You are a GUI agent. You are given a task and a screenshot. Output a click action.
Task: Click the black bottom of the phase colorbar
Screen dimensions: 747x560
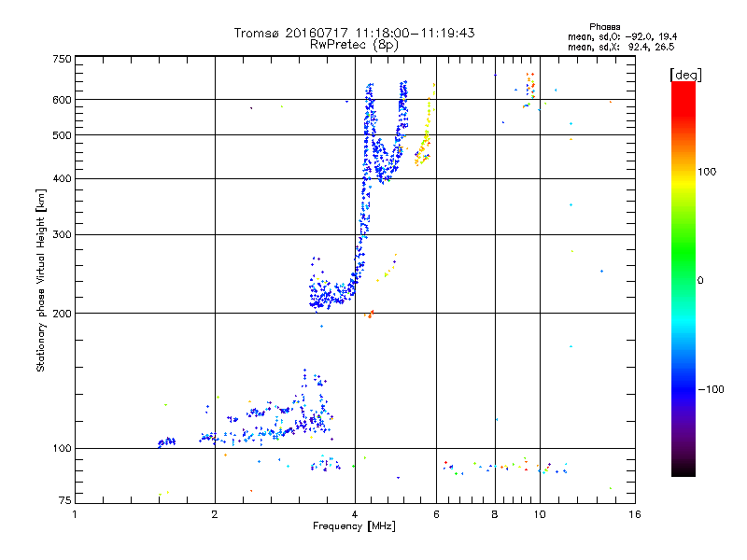[684, 469]
